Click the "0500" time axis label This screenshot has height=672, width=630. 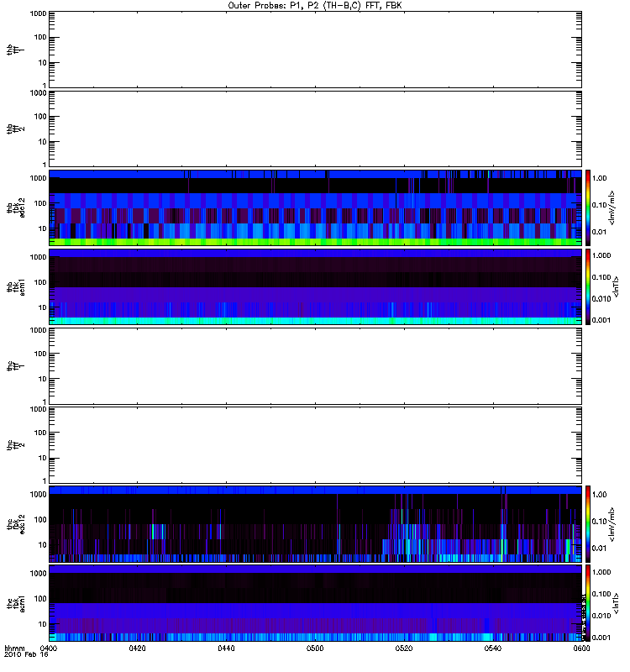pyautogui.click(x=315, y=648)
